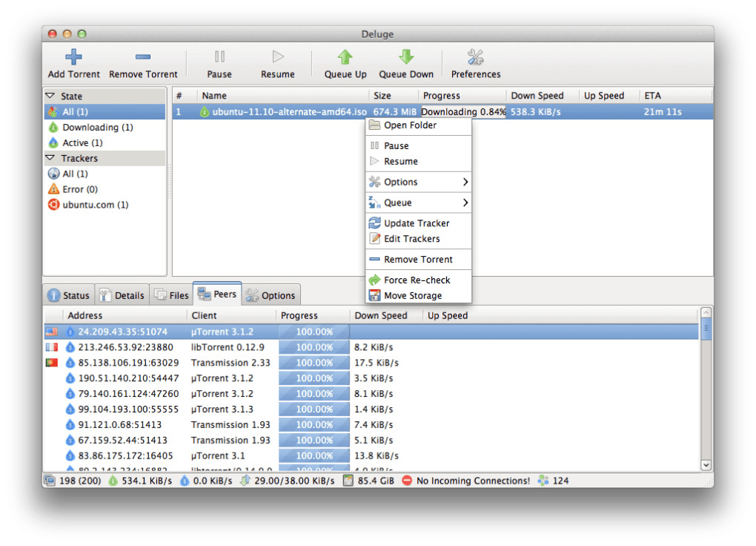
Task: Sort torrents by Size column header
Action: (394, 96)
